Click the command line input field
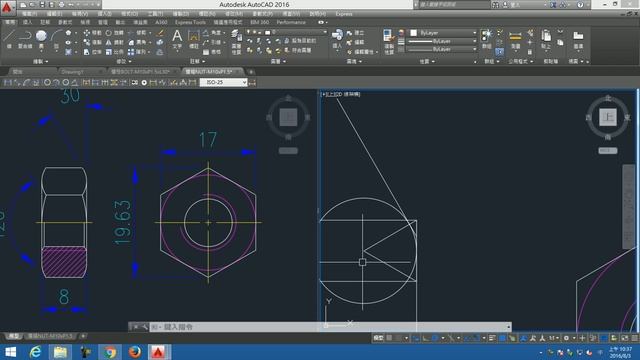 pos(329,327)
